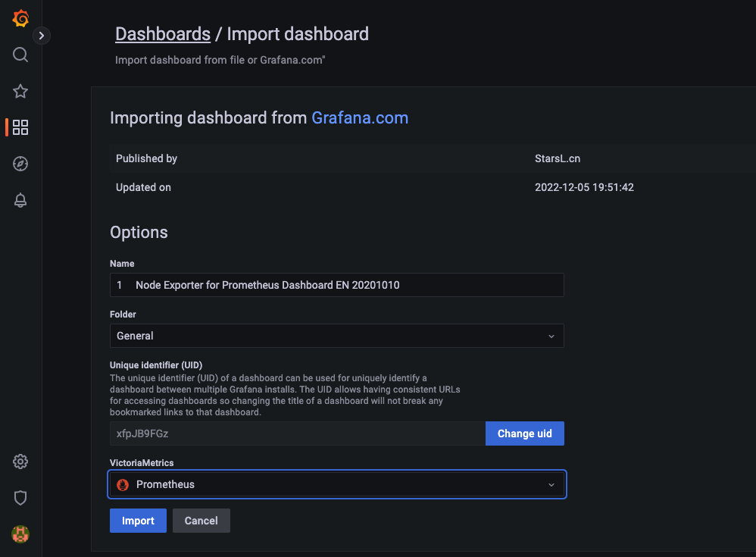Screen dimensions: 756x557
Task: Click the StarsL.cn publisher text
Action: [x=558, y=158]
